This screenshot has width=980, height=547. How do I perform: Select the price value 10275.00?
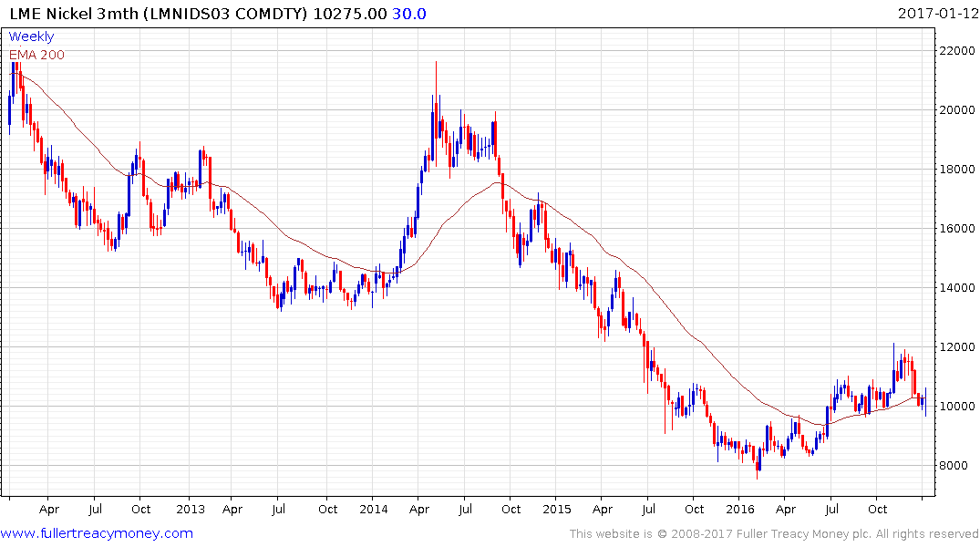[x=350, y=14]
